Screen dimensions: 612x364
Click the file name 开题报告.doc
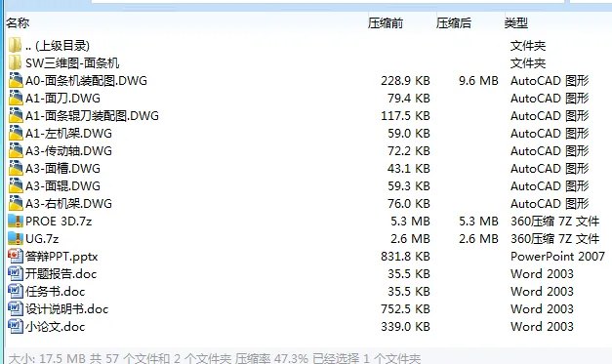pyautogui.click(x=61, y=274)
